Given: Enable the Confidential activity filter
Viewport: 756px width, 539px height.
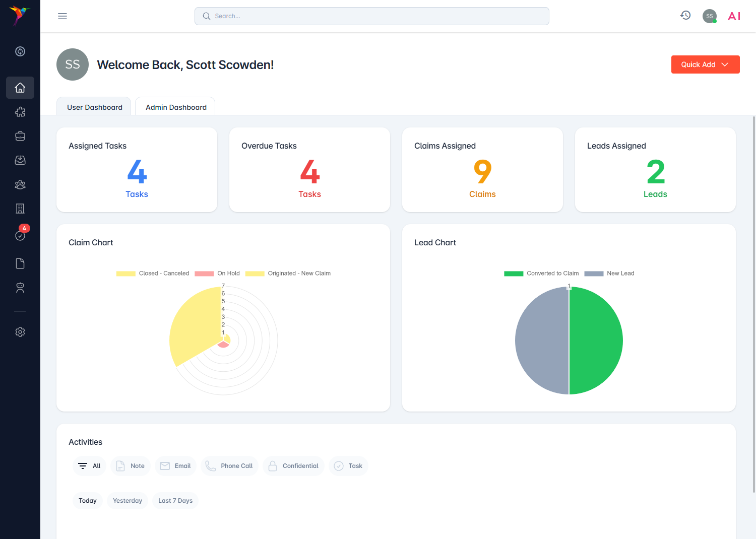Looking at the screenshot, I should point(293,465).
